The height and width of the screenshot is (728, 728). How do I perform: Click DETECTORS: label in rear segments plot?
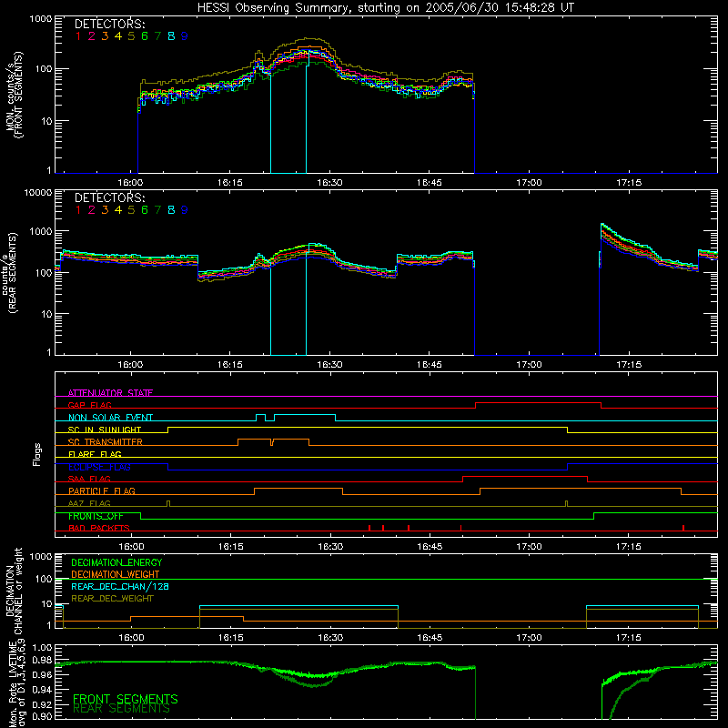[109, 198]
